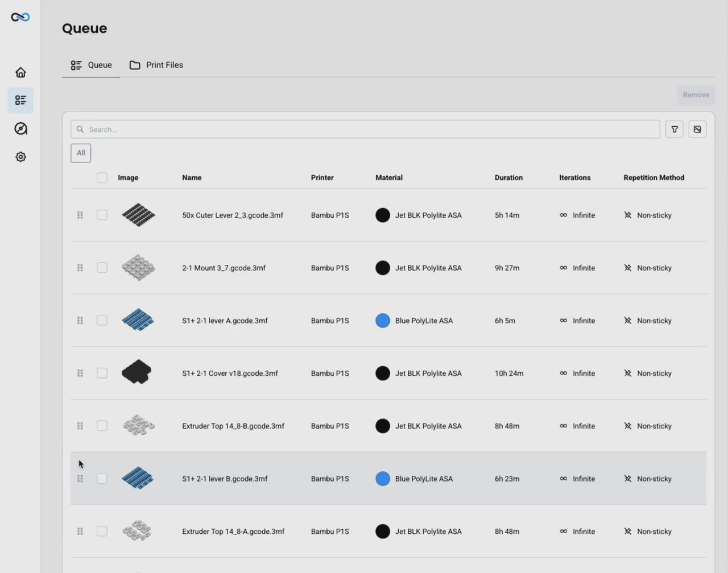Viewport: 728px width, 573px height.
Task: Select checkbox for S1+ 2-1 Cover v18
Action: click(x=102, y=373)
